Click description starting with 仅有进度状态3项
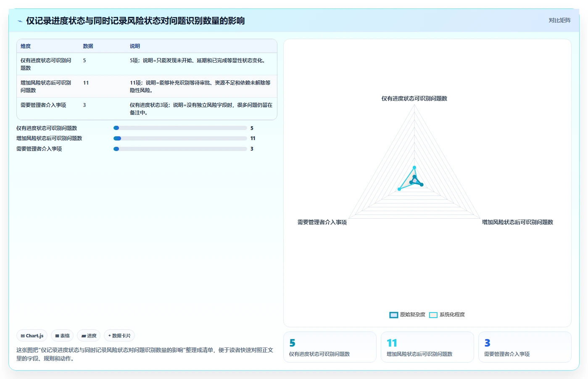 pos(201,109)
